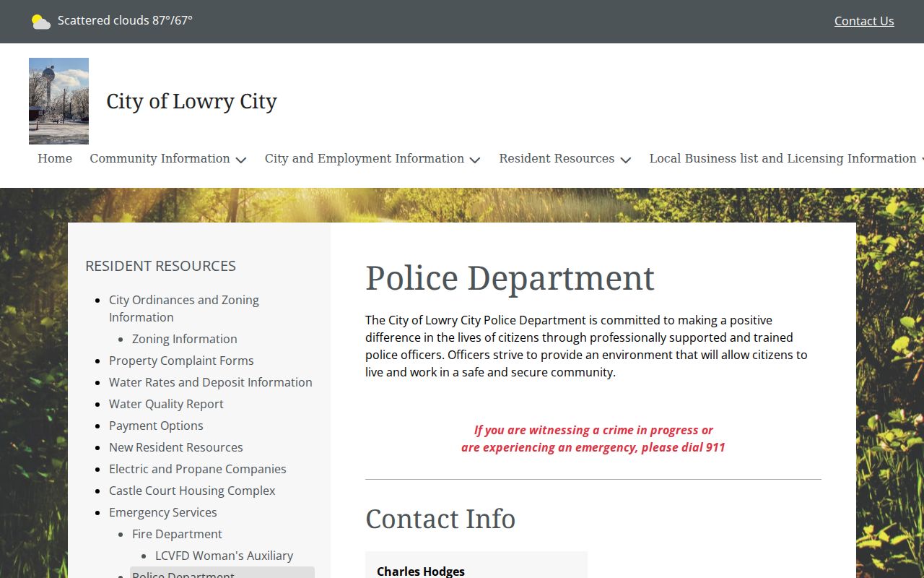Go to the Home page

click(55, 158)
